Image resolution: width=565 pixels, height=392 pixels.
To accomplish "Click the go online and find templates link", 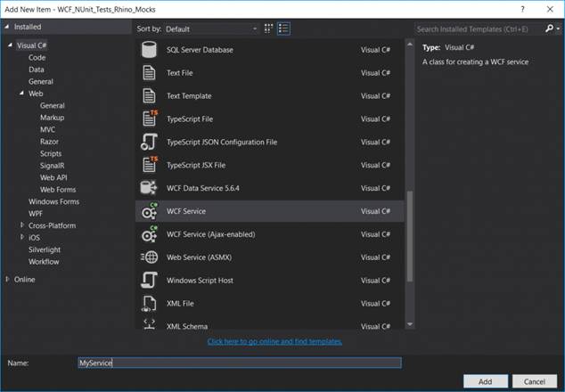I will pos(274,341).
